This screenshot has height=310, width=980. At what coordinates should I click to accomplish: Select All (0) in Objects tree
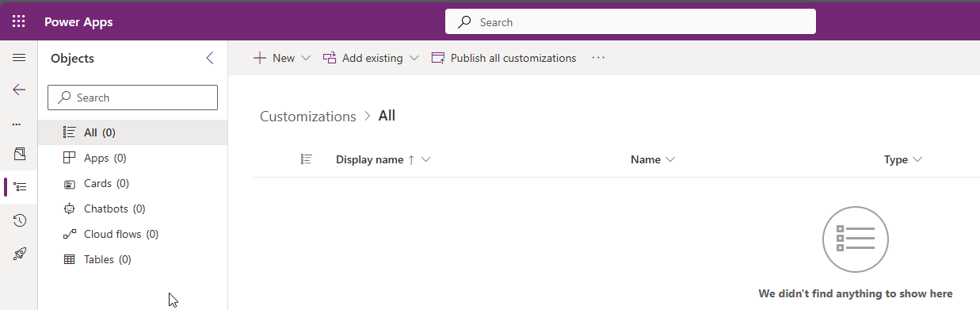click(x=133, y=132)
